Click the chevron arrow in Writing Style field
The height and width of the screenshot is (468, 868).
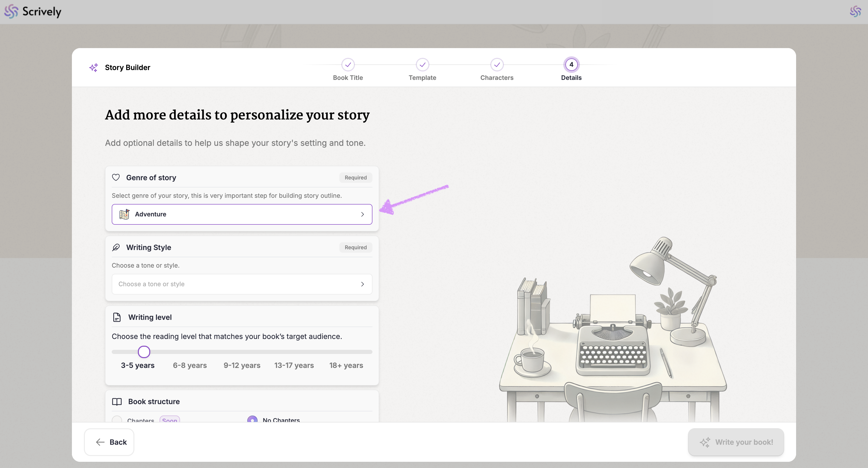362,284
